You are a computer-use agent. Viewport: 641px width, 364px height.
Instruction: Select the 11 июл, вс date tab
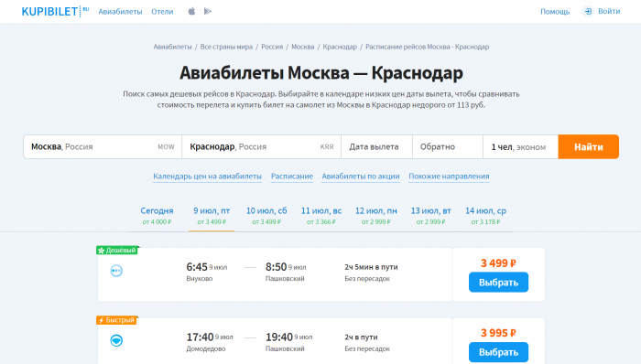coord(321,216)
